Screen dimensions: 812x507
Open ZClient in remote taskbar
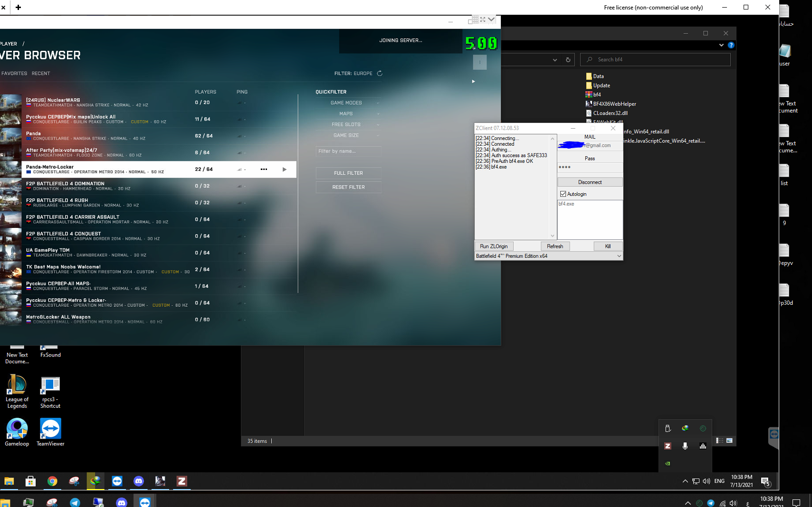[182, 481]
